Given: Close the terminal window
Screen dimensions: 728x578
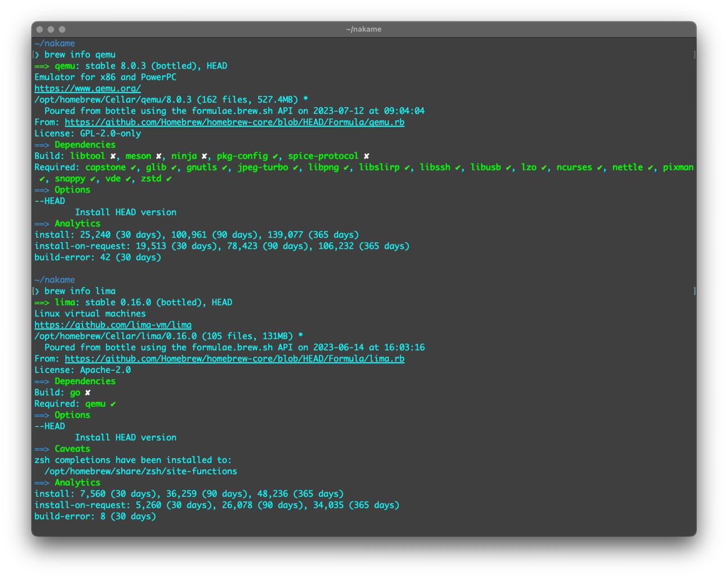Looking at the screenshot, I should pyautogui.click(x=39, y=29).
